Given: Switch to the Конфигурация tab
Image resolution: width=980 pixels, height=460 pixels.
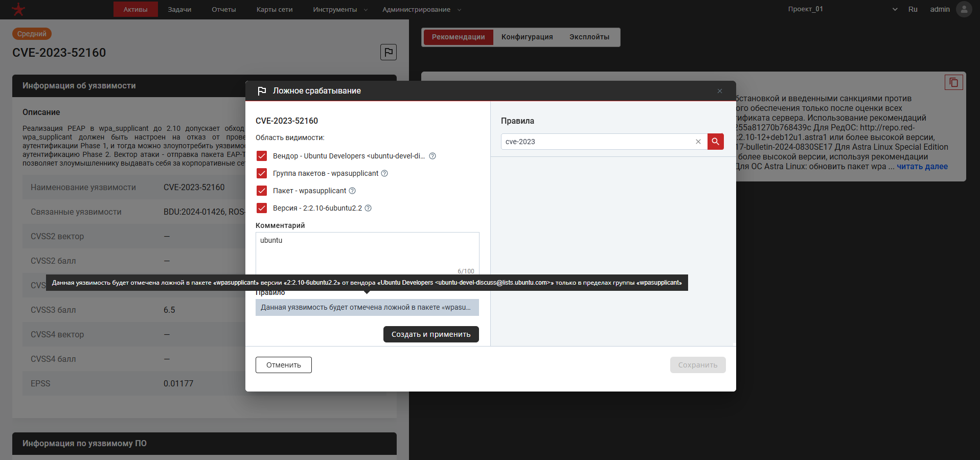Looking at the screenshot, I should [527, 37].
